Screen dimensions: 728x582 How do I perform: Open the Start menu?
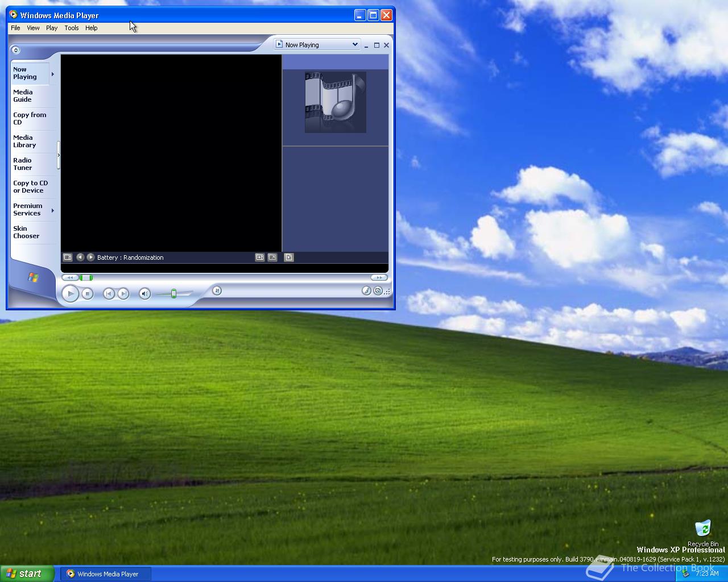(27, 573)
